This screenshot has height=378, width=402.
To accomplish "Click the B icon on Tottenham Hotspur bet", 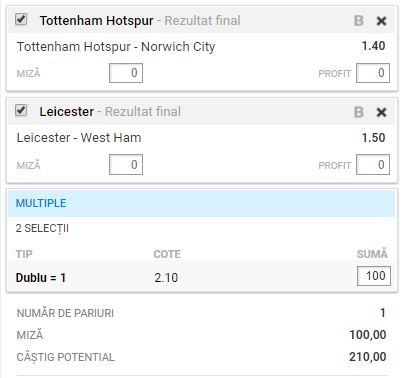I will pos(359,21).
